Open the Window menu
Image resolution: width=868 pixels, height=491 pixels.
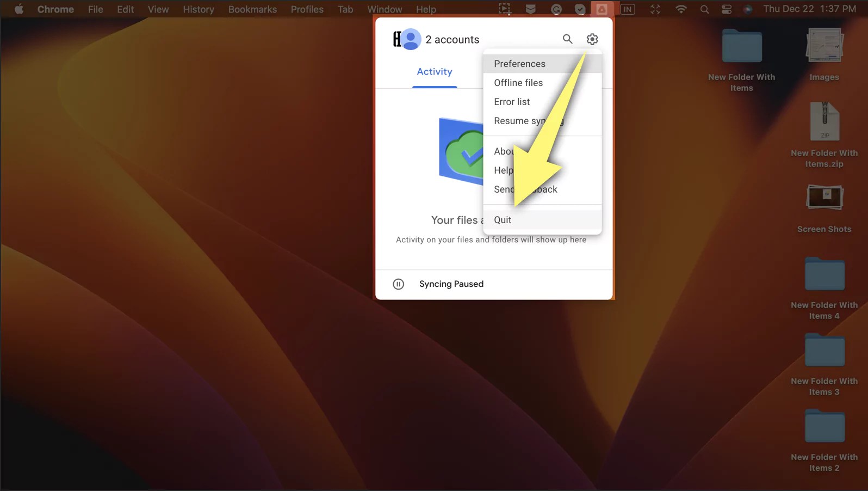pos(385,9)
